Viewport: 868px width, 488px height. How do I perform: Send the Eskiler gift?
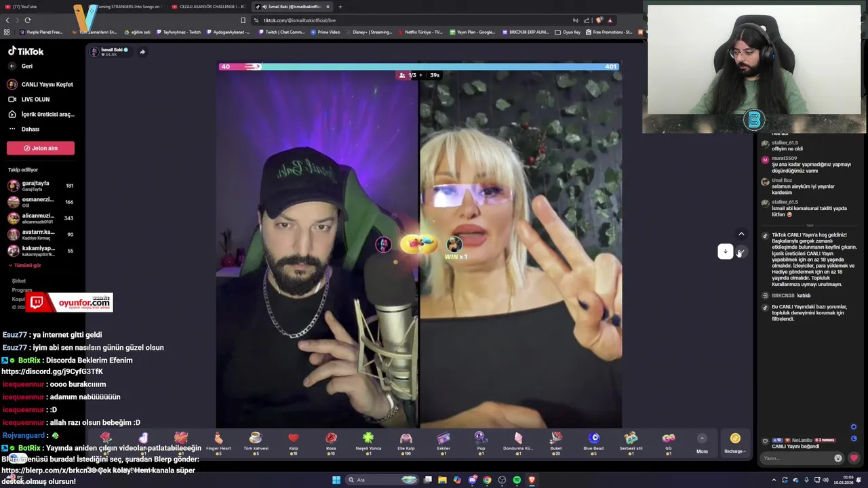click(443, 443)
